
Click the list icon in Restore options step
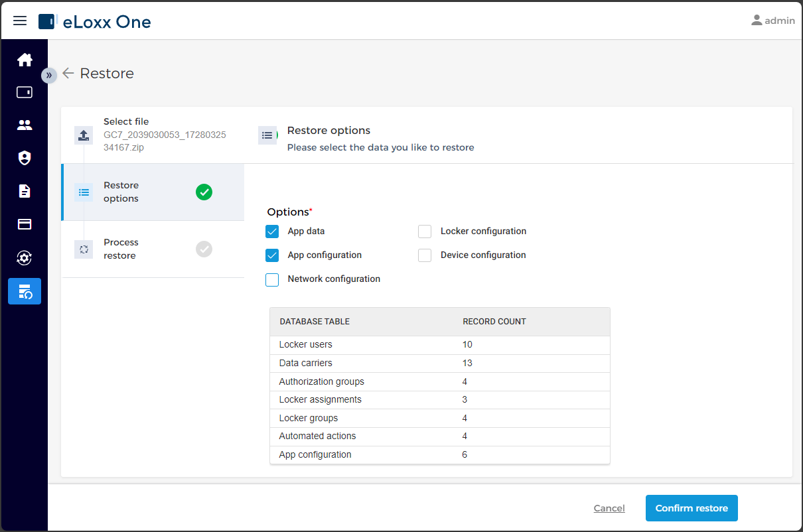(x=84, y=192)
